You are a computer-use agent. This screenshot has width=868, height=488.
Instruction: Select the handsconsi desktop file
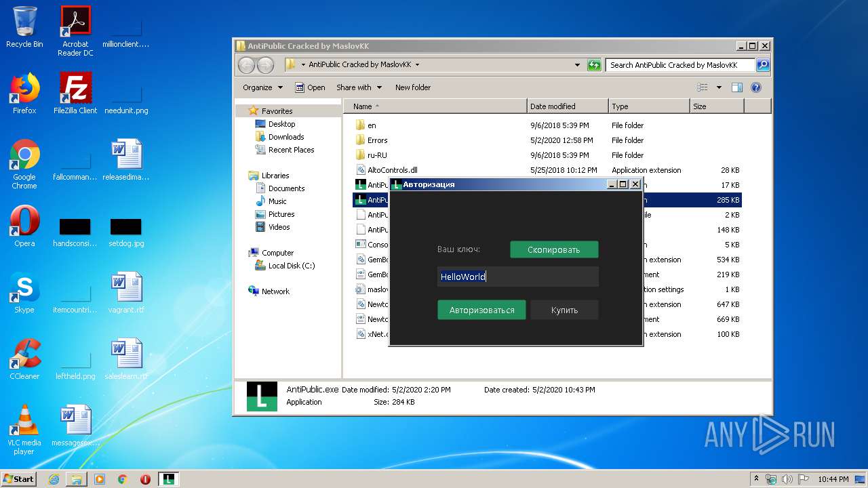point(75,232)
